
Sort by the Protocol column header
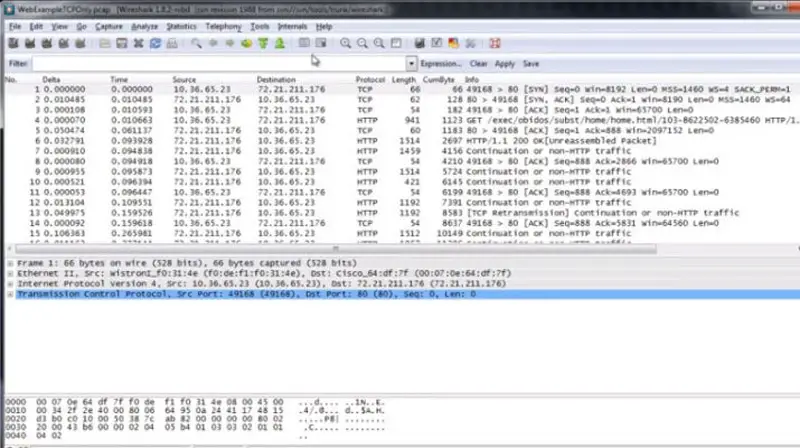point(370,80)
